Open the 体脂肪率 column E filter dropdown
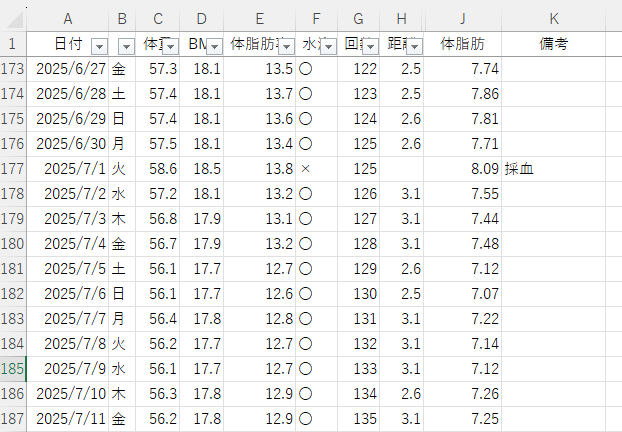622x432 pixels. [x=286, y=47]
